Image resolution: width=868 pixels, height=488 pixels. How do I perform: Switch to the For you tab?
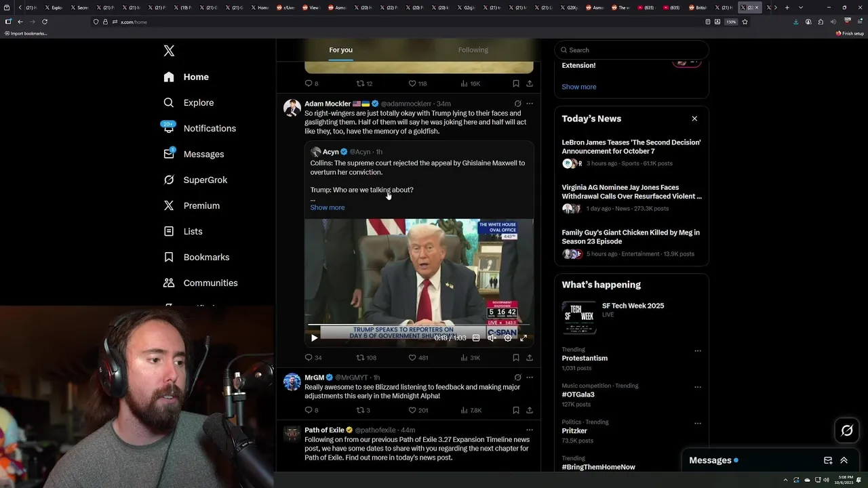(340, 50)
